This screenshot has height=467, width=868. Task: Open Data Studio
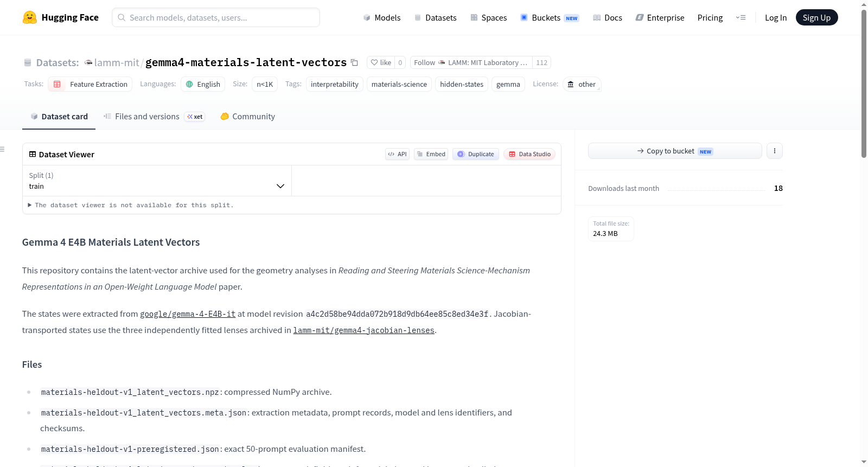coord(529,154)
